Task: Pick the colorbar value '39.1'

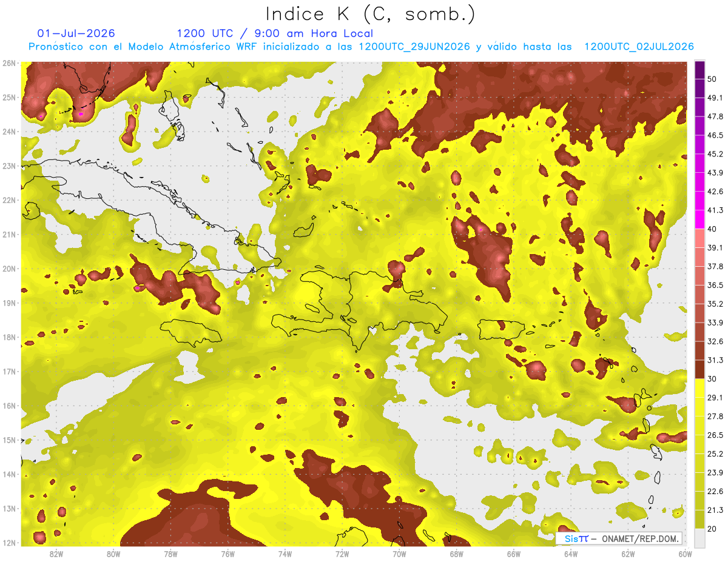Action: tap(715, 248)
